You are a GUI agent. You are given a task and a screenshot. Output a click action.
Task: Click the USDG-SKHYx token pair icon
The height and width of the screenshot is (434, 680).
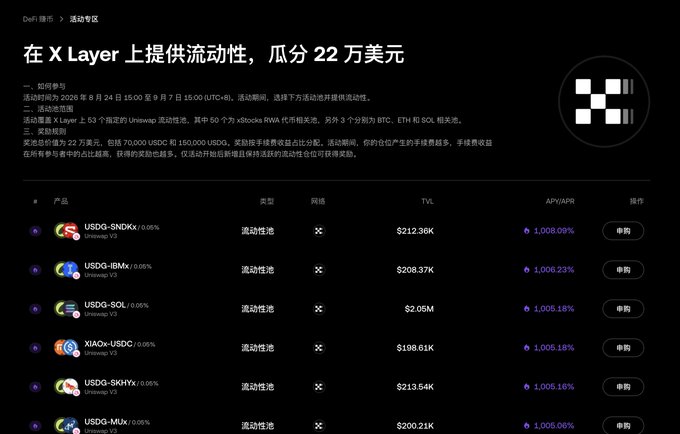pyautogui.click(x=67, y=387)
